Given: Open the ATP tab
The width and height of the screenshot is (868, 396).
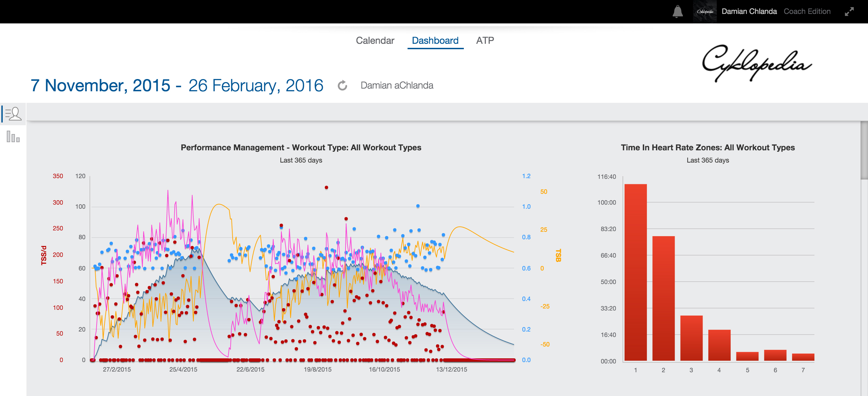Looking at the screenshot, I should coord(485,41).
